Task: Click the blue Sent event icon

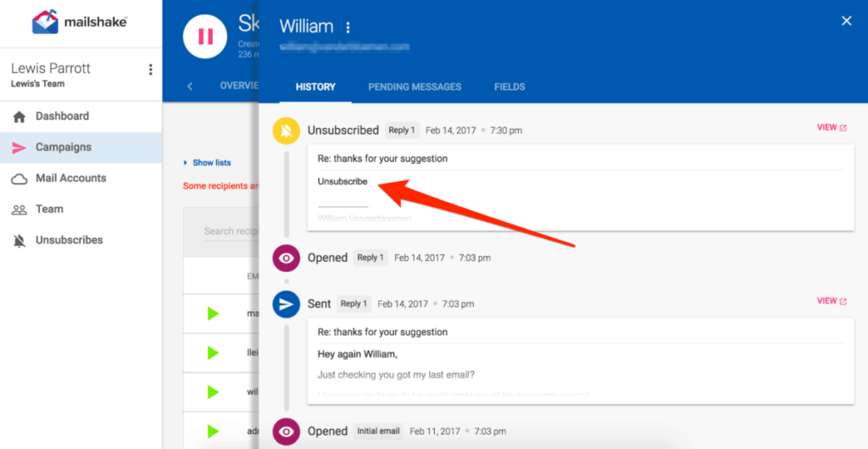Action: tap(287, 304)
